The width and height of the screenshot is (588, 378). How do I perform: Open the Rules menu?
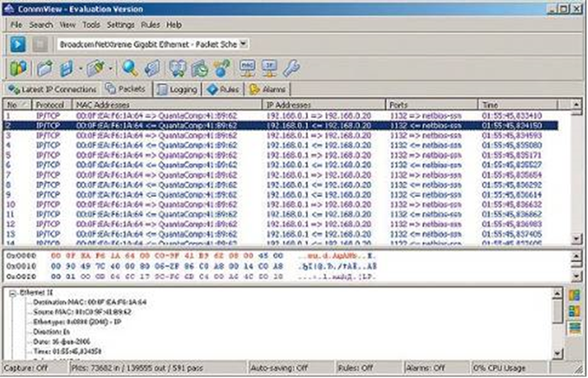coord(150,24)
